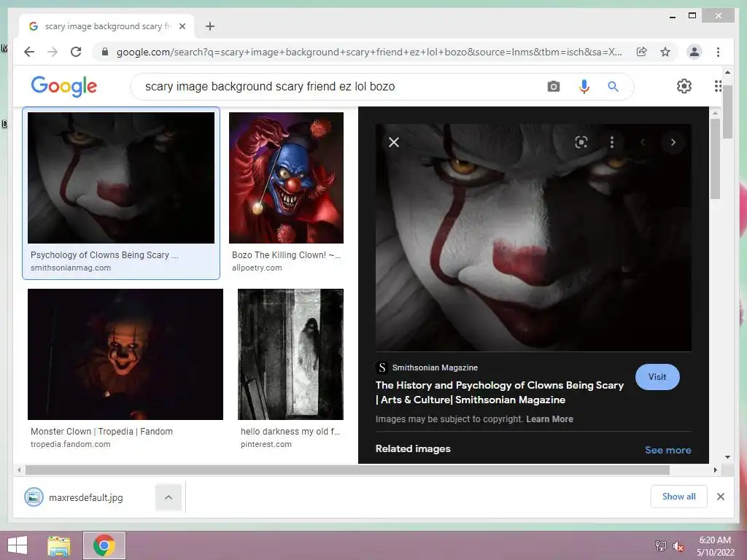Close the scary image search tab
Screen dimensions: 747x560
point(182,26)
